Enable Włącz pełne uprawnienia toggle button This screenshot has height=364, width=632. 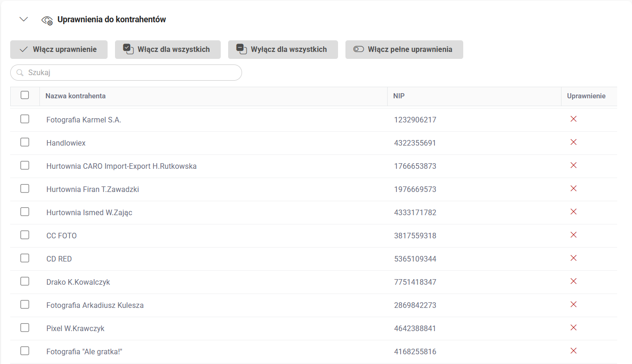(x=404, y=50)
